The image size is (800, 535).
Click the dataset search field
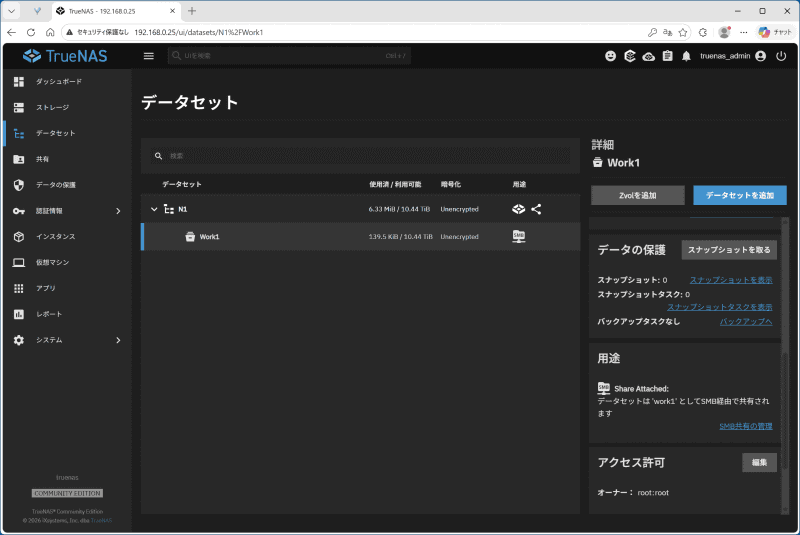point(361,156)
